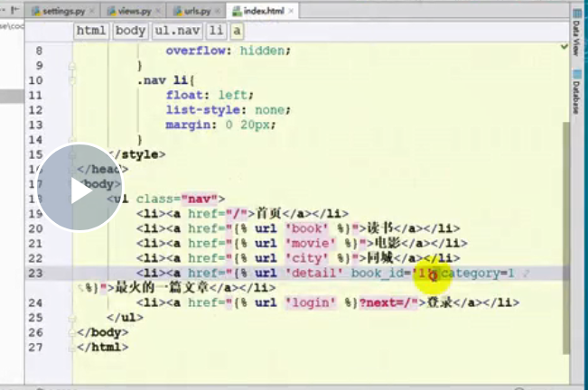Click the 'list-style: none;' declaration

point(228,110)
